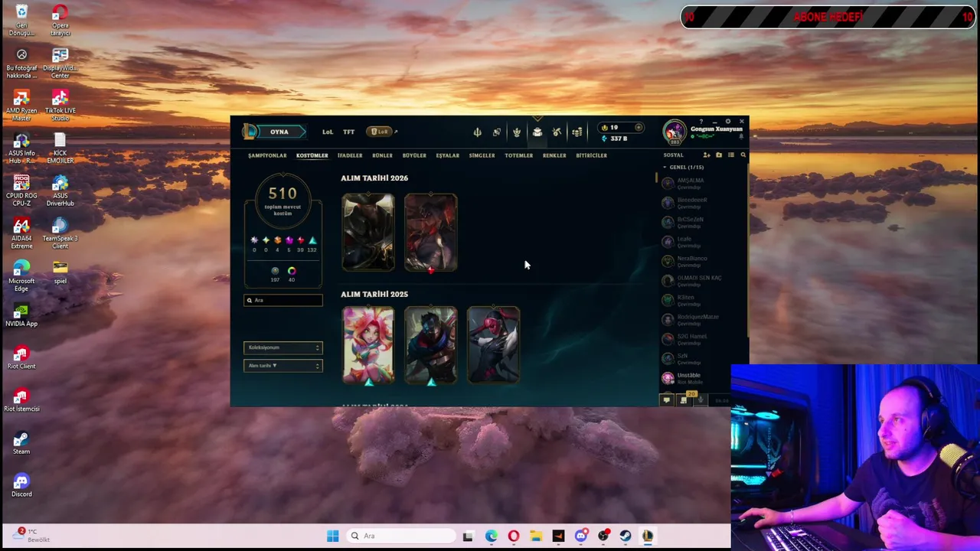Open the EŞYALAR tab
The height and width of the screenshot is (551, 980).
coord(448,155)
